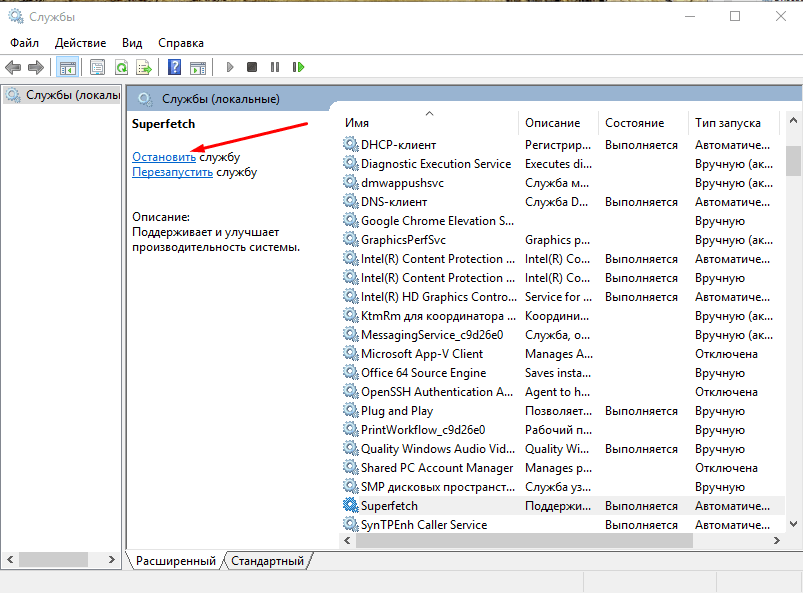
Task: Click the Службы app icon in title bar
Action: (16, 16)
